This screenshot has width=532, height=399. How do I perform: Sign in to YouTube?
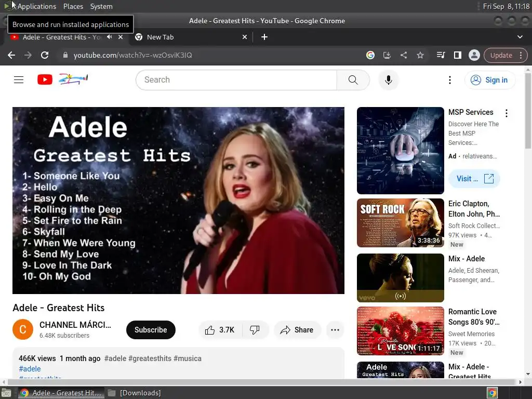tap(489, 80)
